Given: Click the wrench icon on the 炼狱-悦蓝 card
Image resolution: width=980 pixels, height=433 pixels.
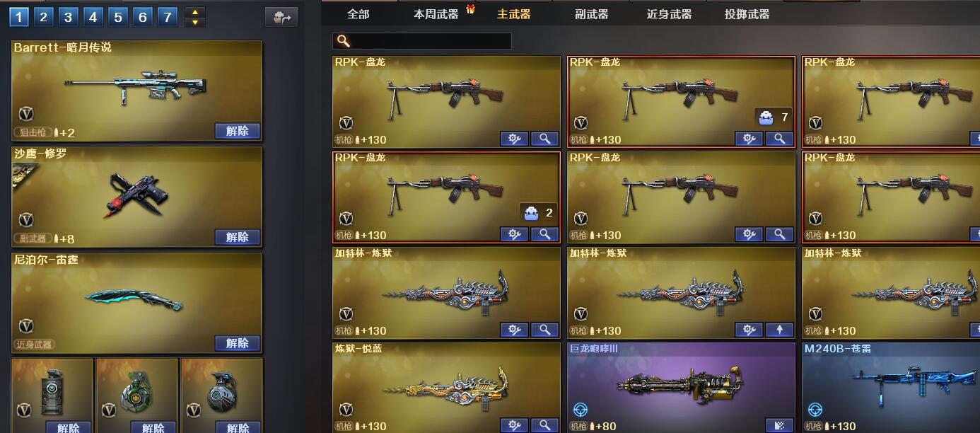Looking at the screenshot, I should tap(514, 425).
